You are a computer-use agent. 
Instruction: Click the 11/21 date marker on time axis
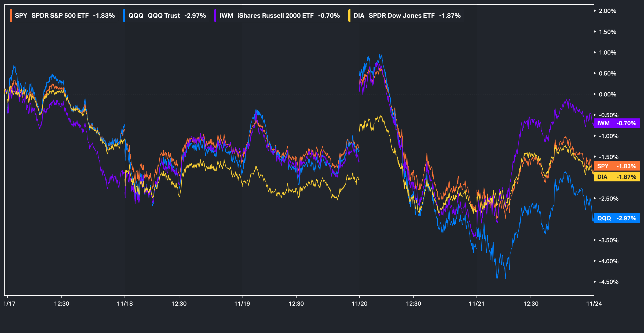pyautogui.click(x=477, y=303)
